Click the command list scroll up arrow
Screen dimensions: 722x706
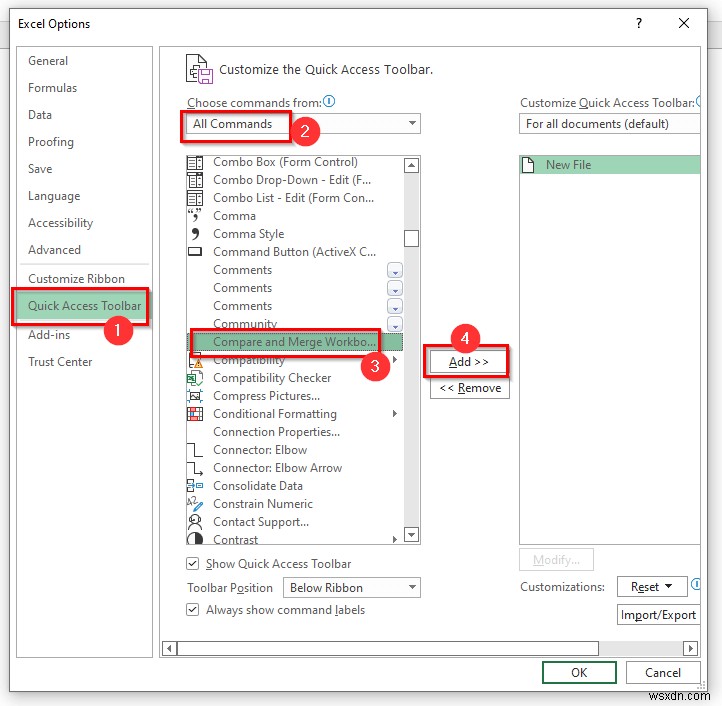[x=411, y=165]
